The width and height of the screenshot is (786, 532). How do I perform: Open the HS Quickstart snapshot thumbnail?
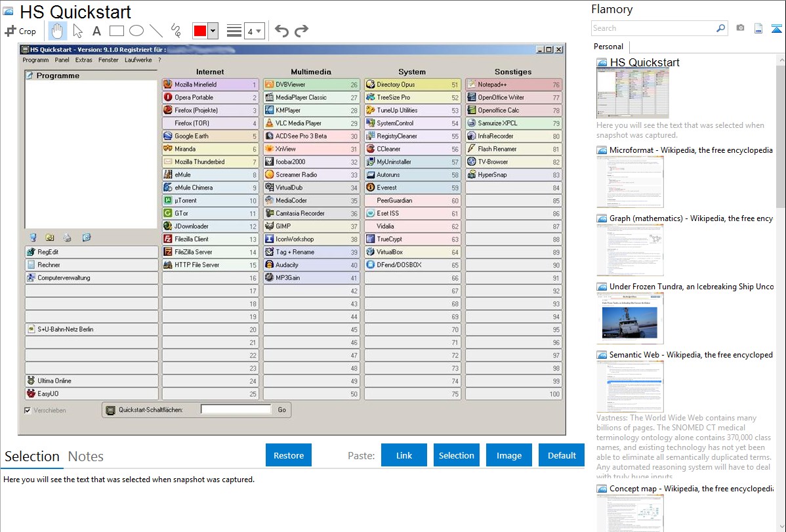tap(632, 93)
